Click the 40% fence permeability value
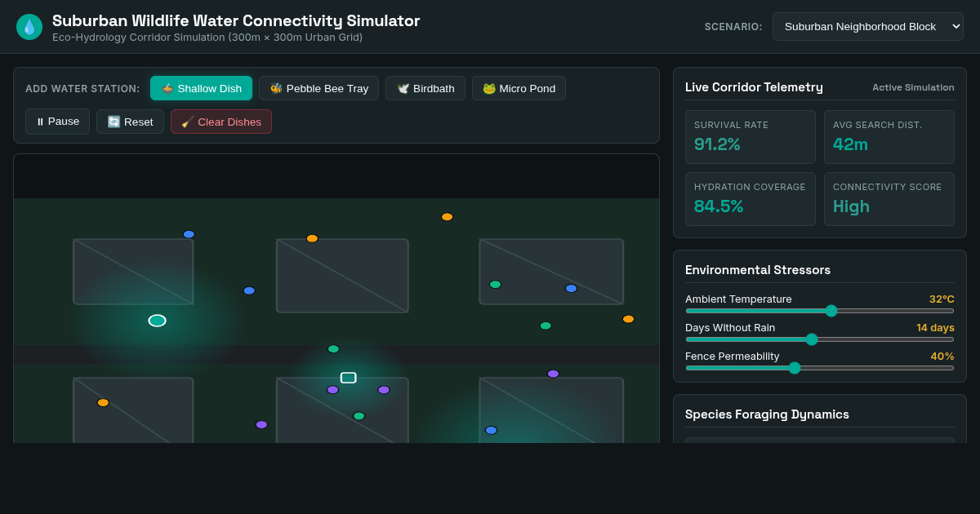The image size is (980, 514). (x=942, y=357)
